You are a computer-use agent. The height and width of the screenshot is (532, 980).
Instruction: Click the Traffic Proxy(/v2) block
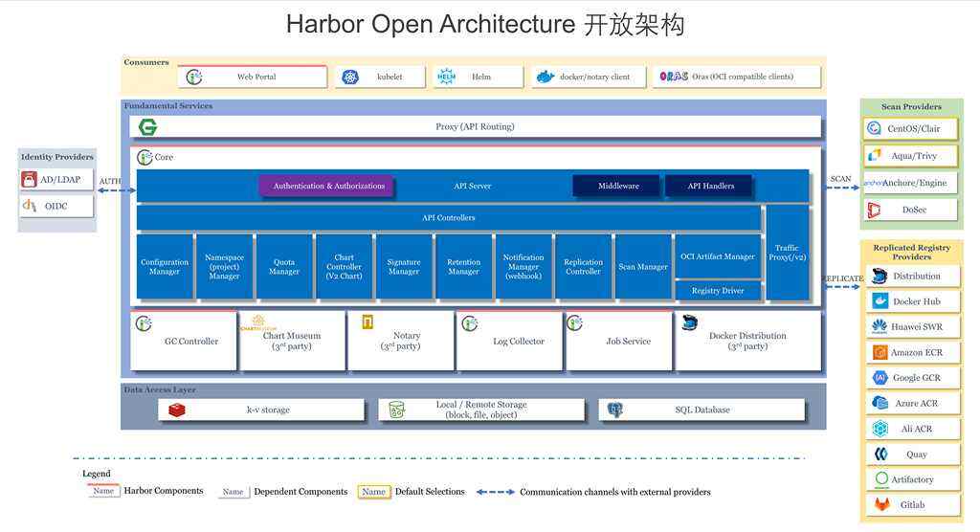coord(787,254)
